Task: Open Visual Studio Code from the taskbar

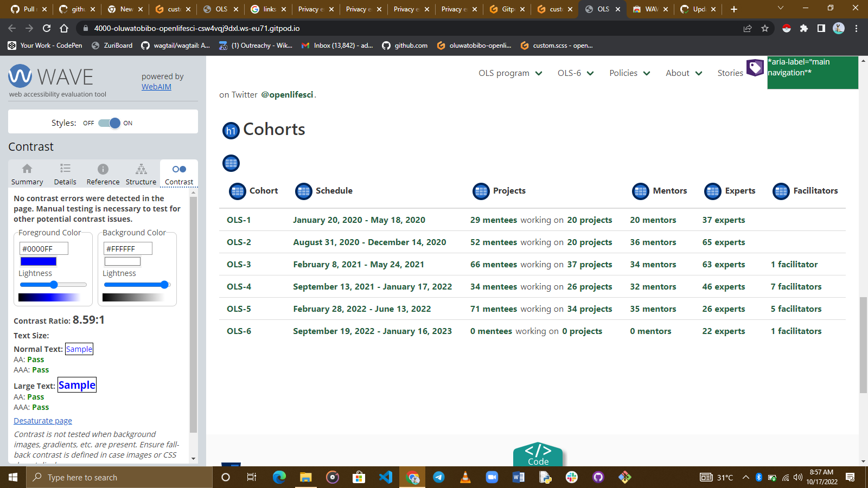Action: 386,477
